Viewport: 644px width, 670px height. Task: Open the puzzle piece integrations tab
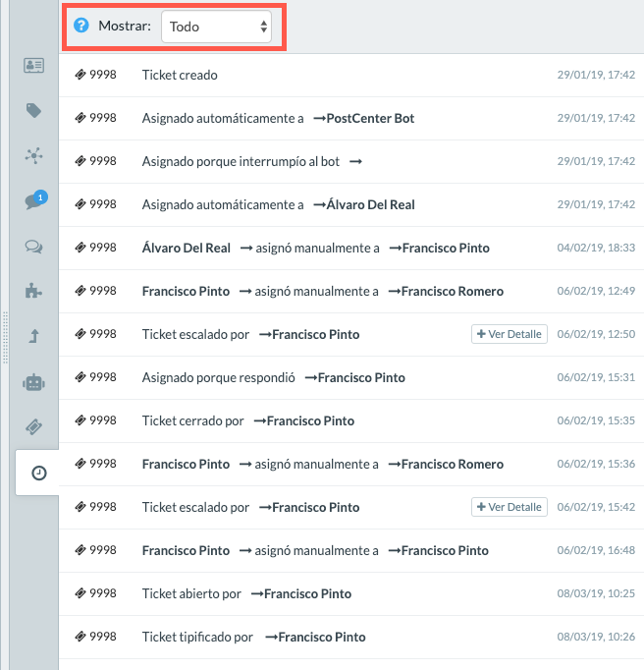click(x=33, y=292)
